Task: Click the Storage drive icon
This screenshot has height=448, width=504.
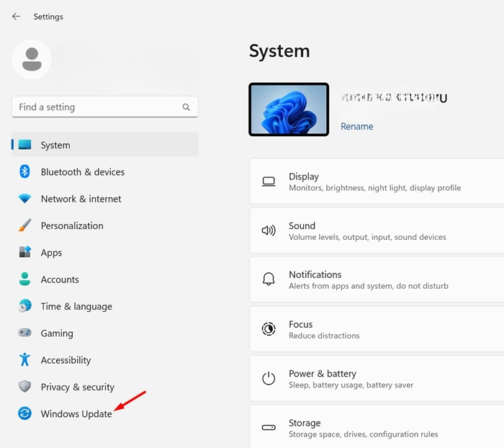Action: (269, 428)
